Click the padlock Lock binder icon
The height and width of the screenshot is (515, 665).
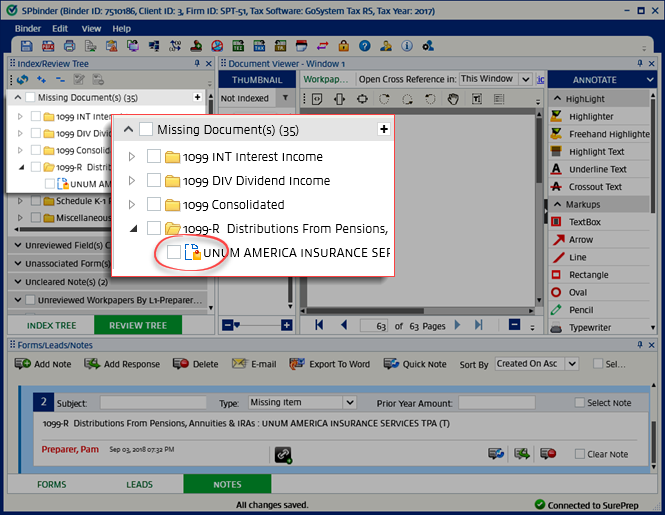click(x=344, y=46)
